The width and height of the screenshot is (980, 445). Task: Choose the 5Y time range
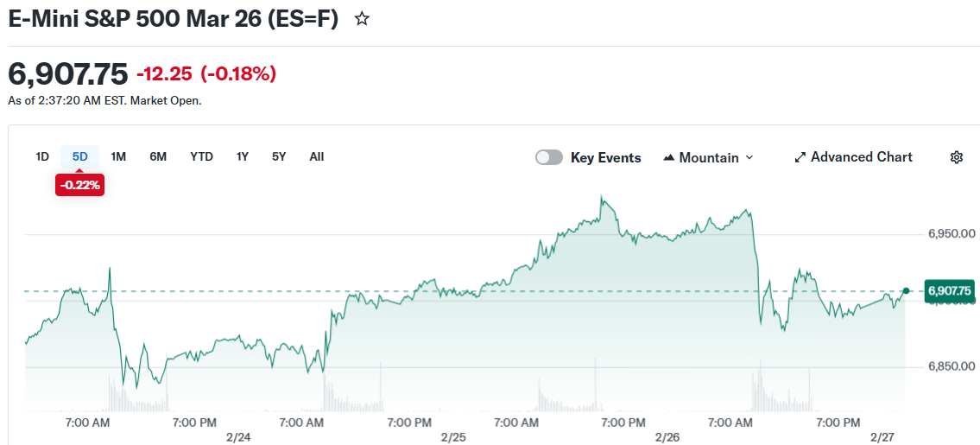(279, 156)
